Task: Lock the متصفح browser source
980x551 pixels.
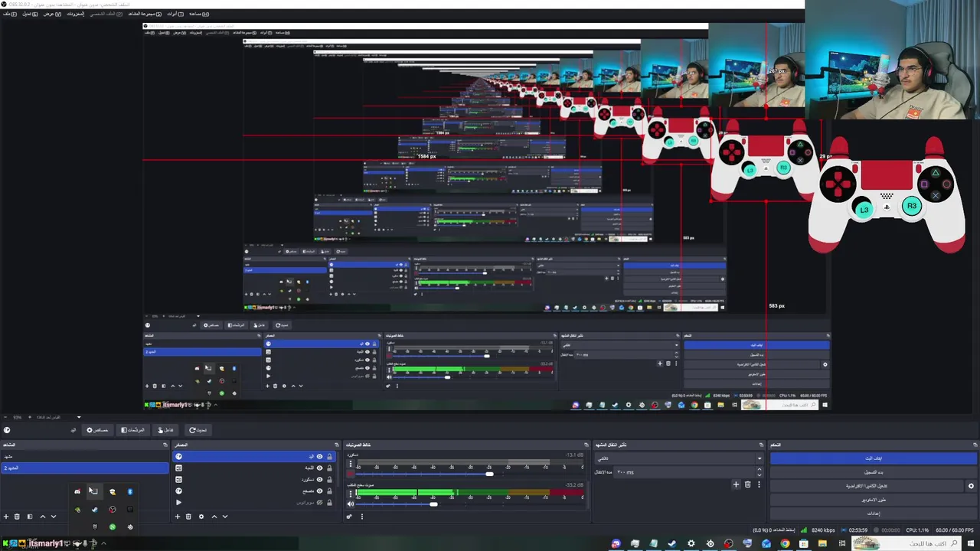Action: [330, 491]
